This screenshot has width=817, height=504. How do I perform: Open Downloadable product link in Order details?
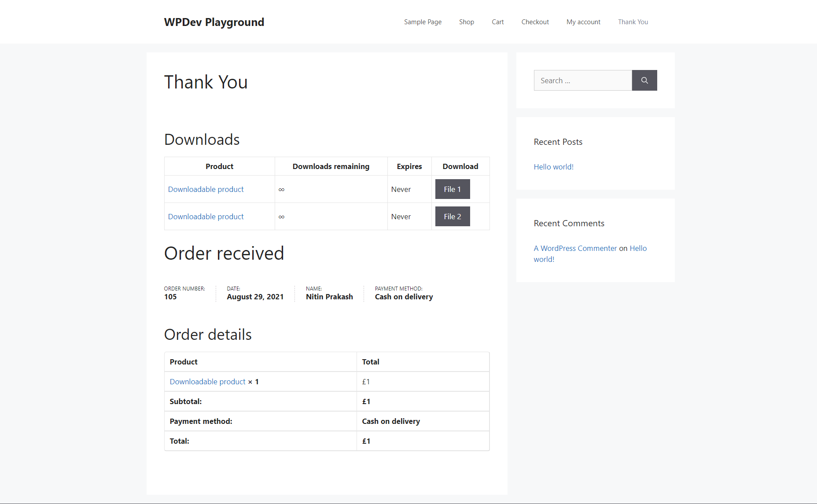pos(207,382)
